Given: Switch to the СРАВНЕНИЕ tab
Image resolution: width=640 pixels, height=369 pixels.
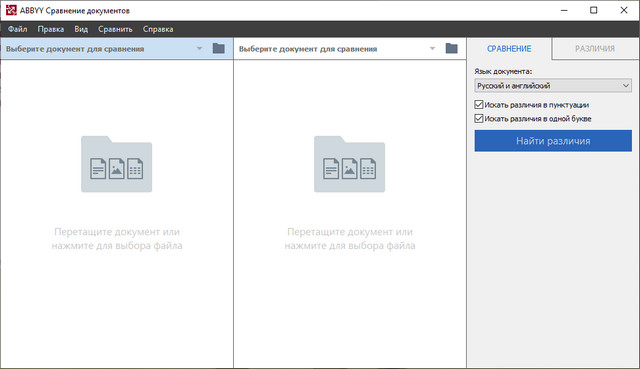Looking at the screenshot, I should [x=509, y=49].
